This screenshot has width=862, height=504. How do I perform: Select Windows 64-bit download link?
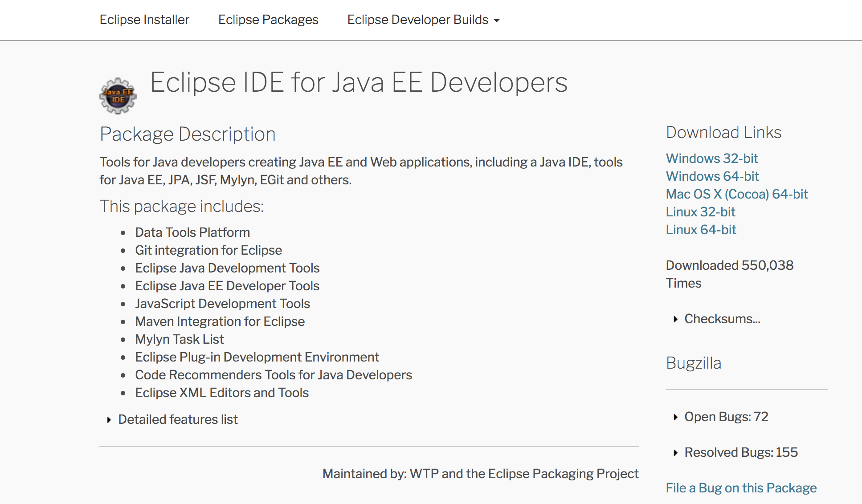711,176
